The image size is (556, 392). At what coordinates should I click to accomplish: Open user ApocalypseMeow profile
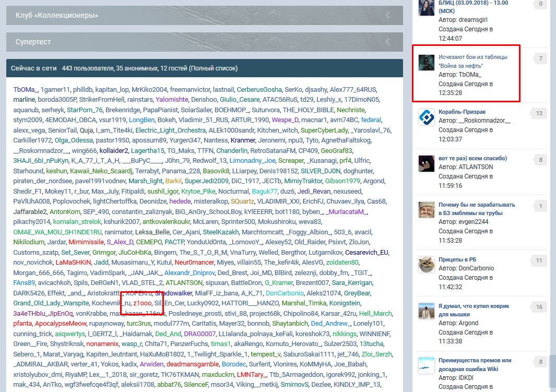point(60,324)
